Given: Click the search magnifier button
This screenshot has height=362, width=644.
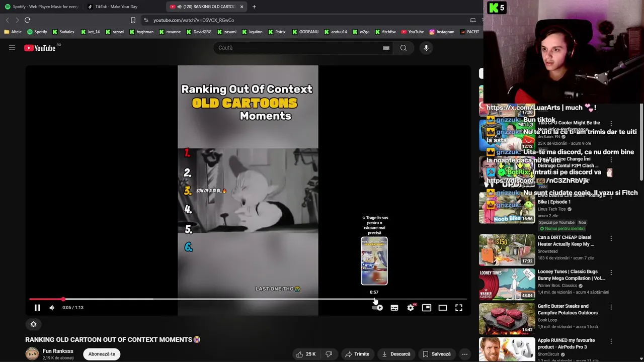Looking at the screenshot, I should point(404,48).
